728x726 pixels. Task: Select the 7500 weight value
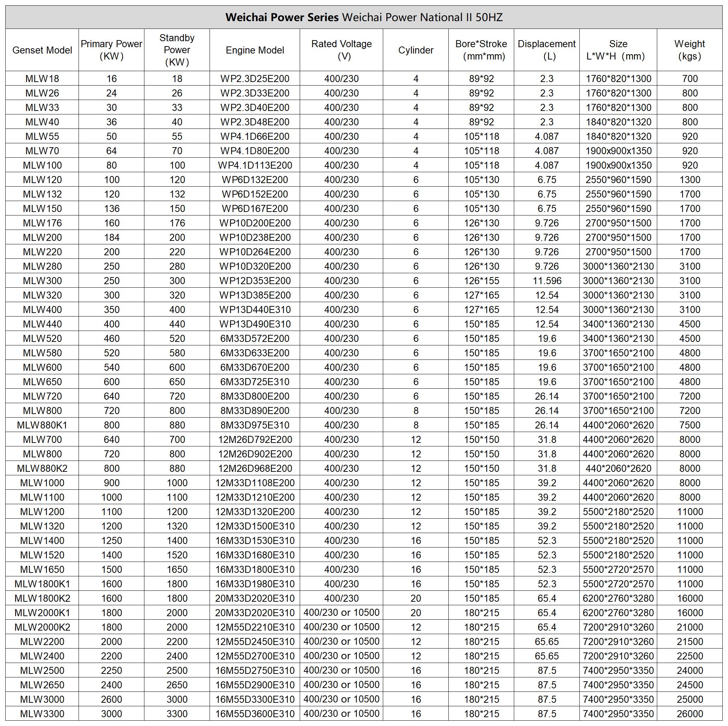(690, 425)
